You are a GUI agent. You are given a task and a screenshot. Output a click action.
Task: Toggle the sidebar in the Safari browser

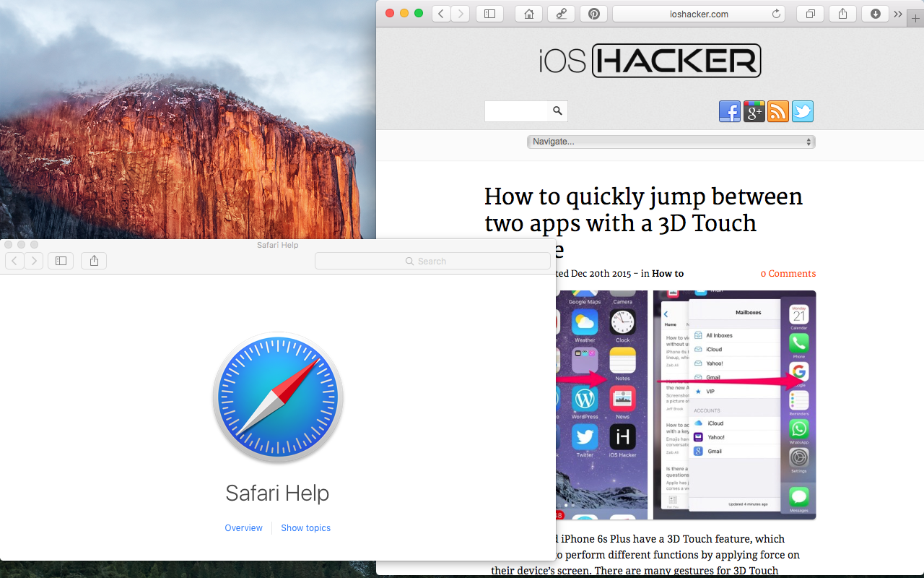coord(489,14)
